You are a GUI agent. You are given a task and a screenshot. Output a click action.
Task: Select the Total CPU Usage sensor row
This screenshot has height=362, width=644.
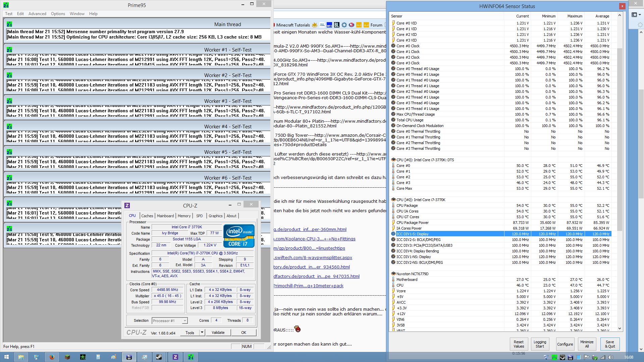(410, 120)
